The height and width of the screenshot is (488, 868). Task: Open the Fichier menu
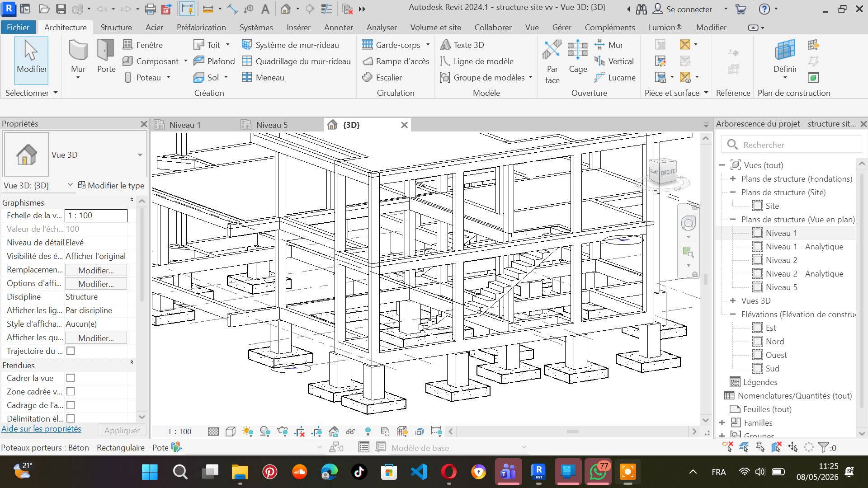tap(18, 27)
